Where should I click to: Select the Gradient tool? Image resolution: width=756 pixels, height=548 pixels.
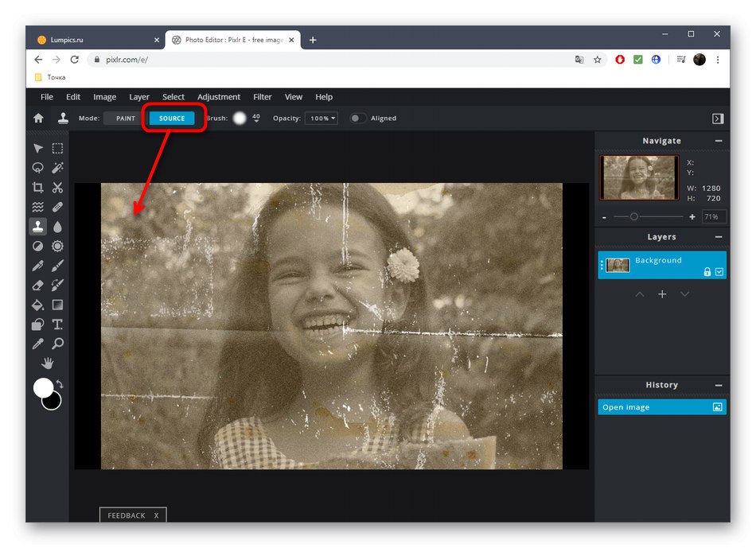click(x=57, y=305)
